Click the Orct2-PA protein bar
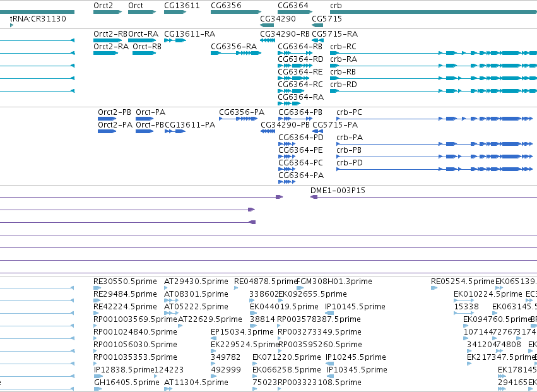 coord(107,131)
